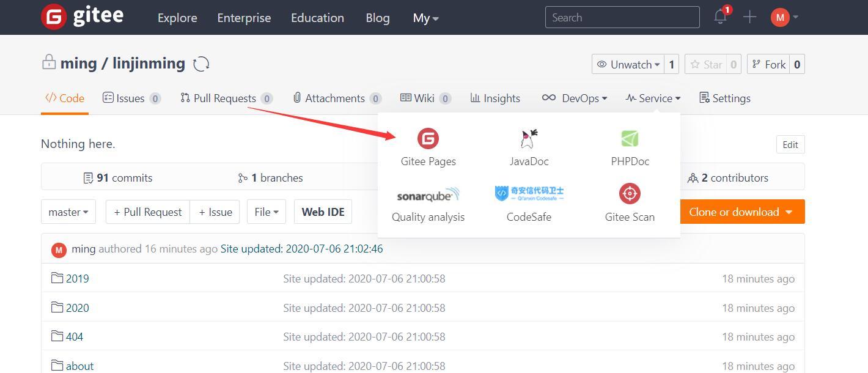Open the notifications bell
The width and height of the screenshot is (868, 373).
click(720, 17)
